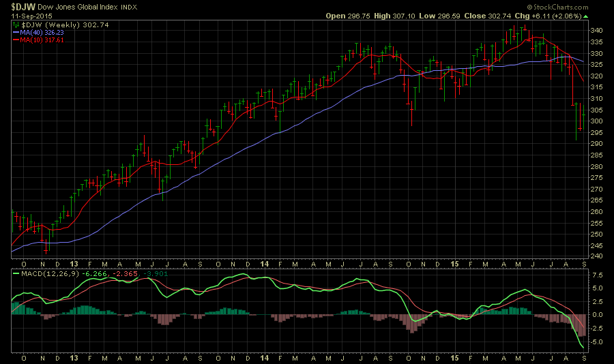
Task: Click the MACD(12,26,9) -6.266 label
Action: tap(64, 273)
